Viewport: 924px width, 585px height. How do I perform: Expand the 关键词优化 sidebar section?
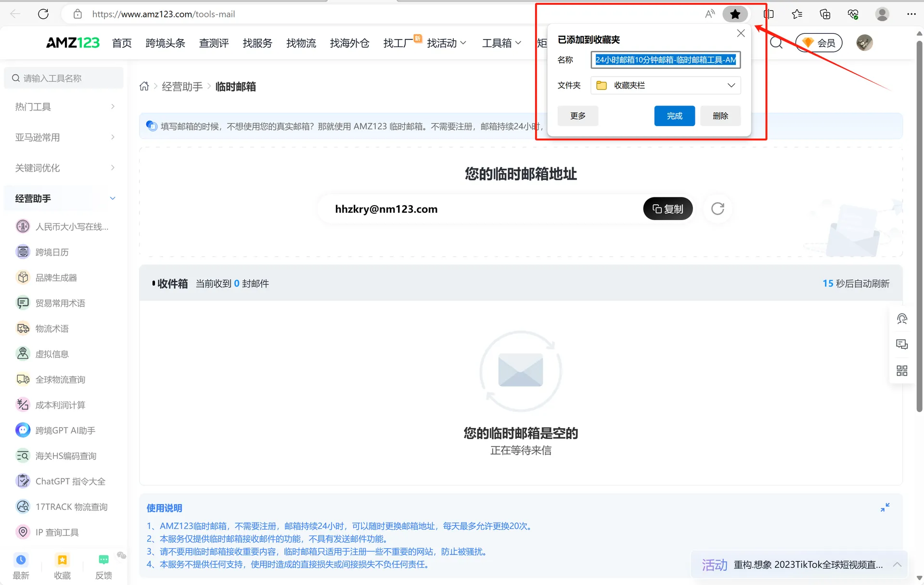click(x=65, y=168)
